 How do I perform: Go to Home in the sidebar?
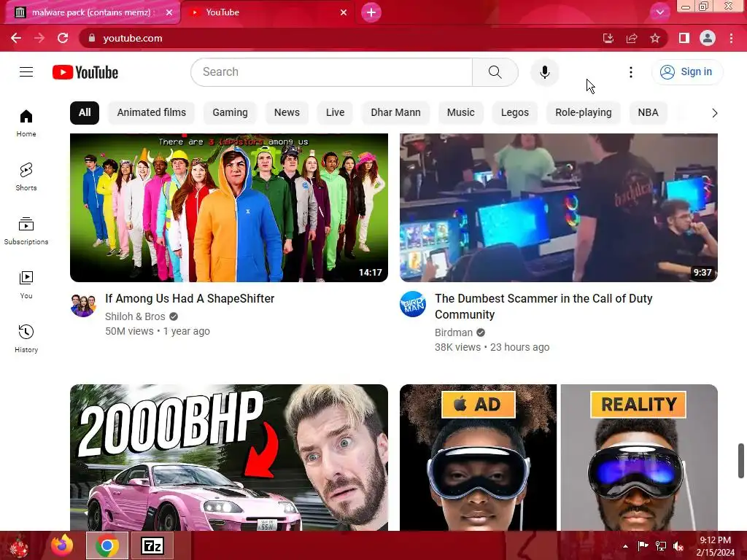(x=26, y=123)
